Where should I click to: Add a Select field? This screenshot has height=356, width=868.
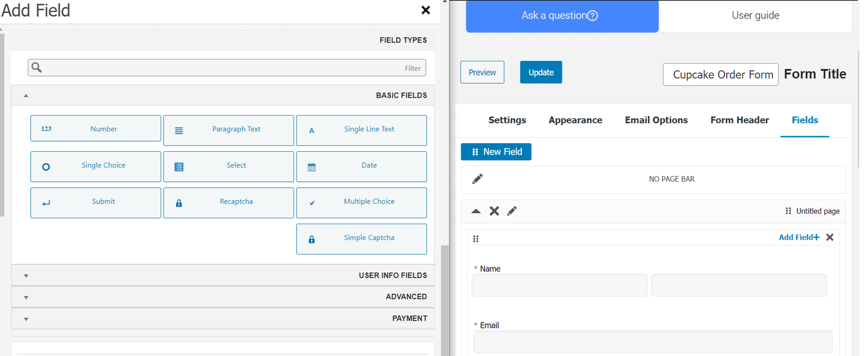[x=228, y=167]
